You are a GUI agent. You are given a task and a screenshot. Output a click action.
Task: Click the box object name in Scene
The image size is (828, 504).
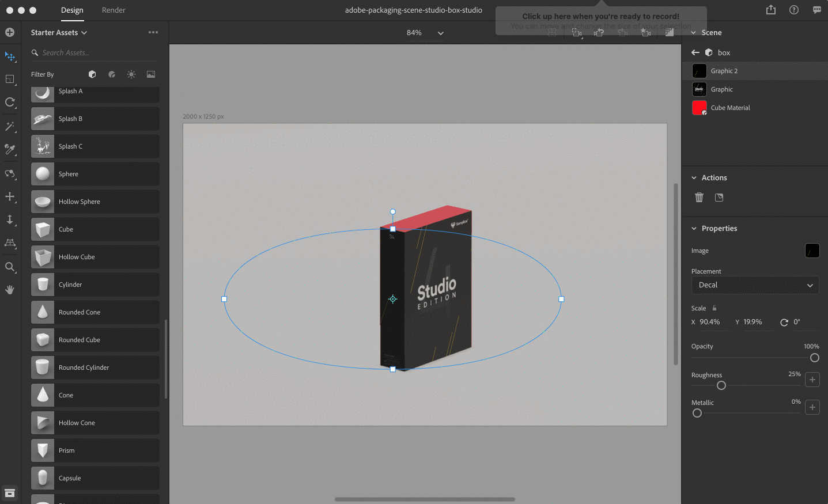click(724, 52)
